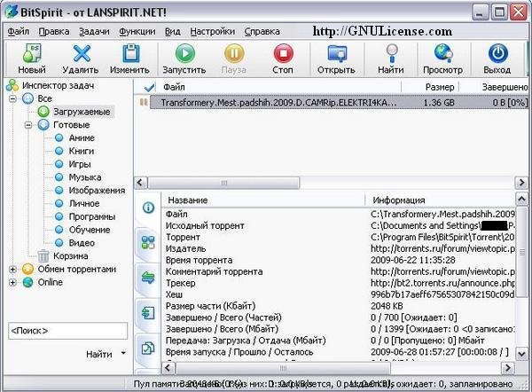Open the Задачи menu
This screenshot has width=532, height=392.
94,31
